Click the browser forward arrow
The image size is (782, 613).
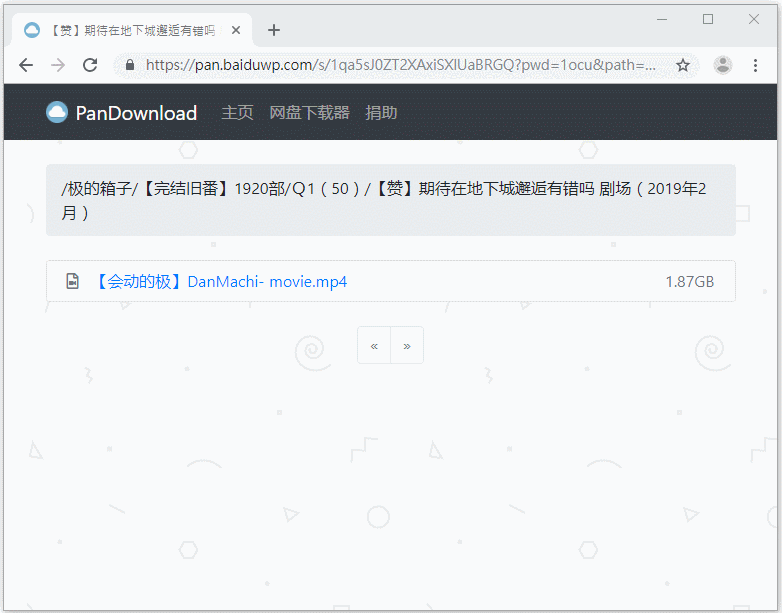click(x=58, y=65)
